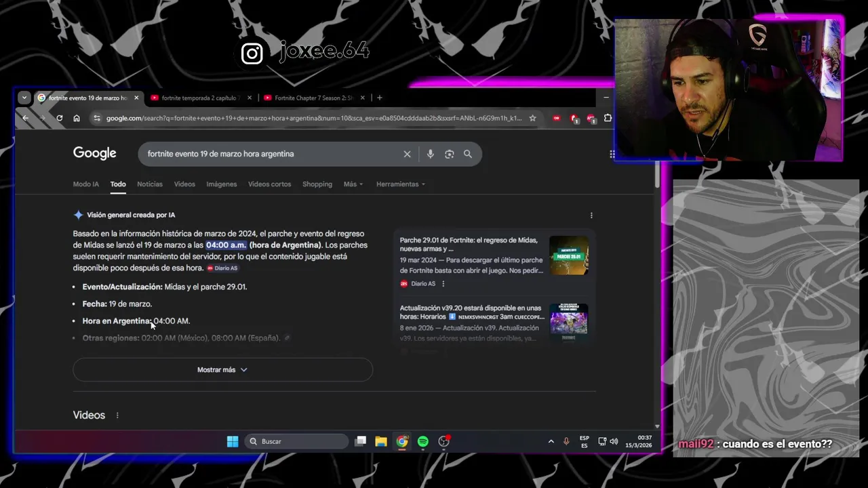Open the network icon in system tray
This screenshot has width=868, height=488.
pyautogui.click(x=602, y=441)
